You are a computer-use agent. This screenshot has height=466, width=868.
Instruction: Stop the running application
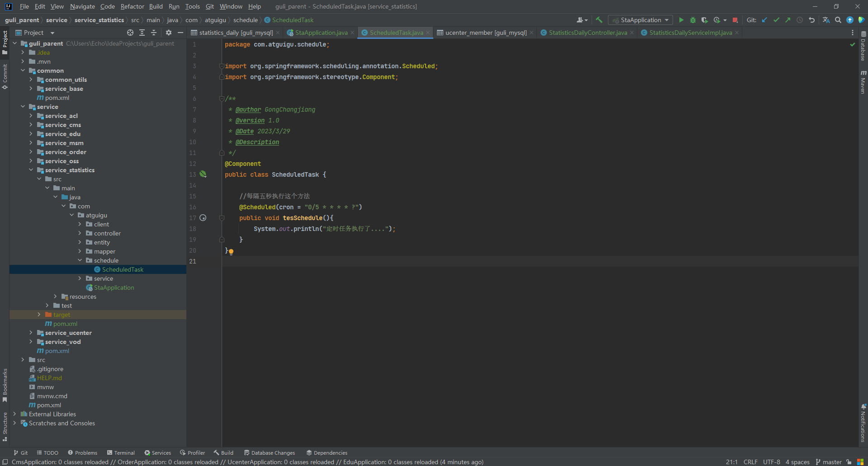[x=735, y=20]
